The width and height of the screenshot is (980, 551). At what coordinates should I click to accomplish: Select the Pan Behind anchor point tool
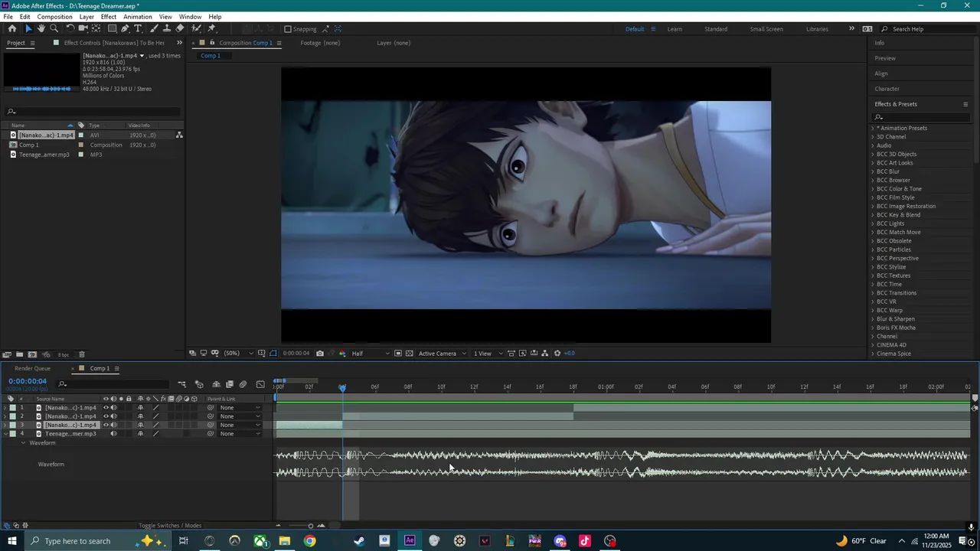[96, 28]
